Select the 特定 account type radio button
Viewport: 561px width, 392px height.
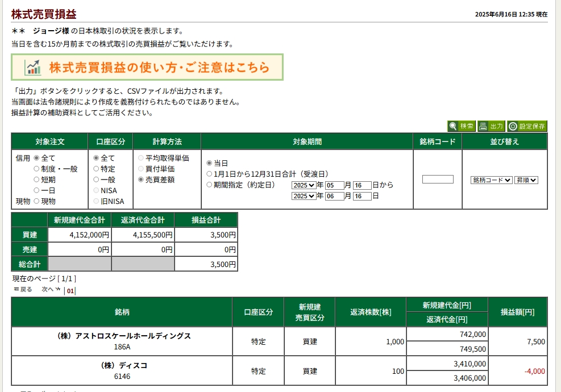pos(96,169)
